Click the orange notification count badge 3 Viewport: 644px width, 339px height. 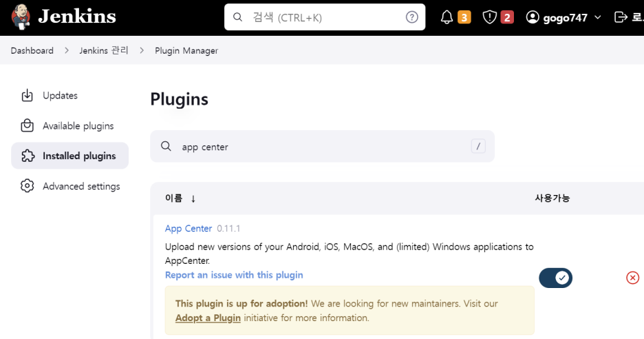[x=464, y=17]
